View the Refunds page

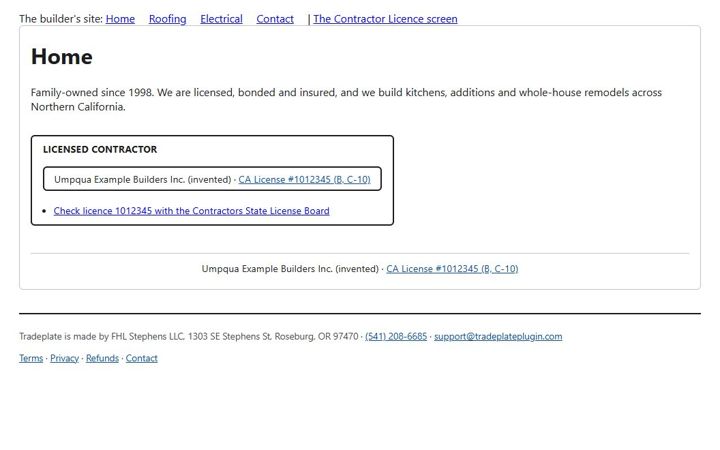[x=102, y=358]
